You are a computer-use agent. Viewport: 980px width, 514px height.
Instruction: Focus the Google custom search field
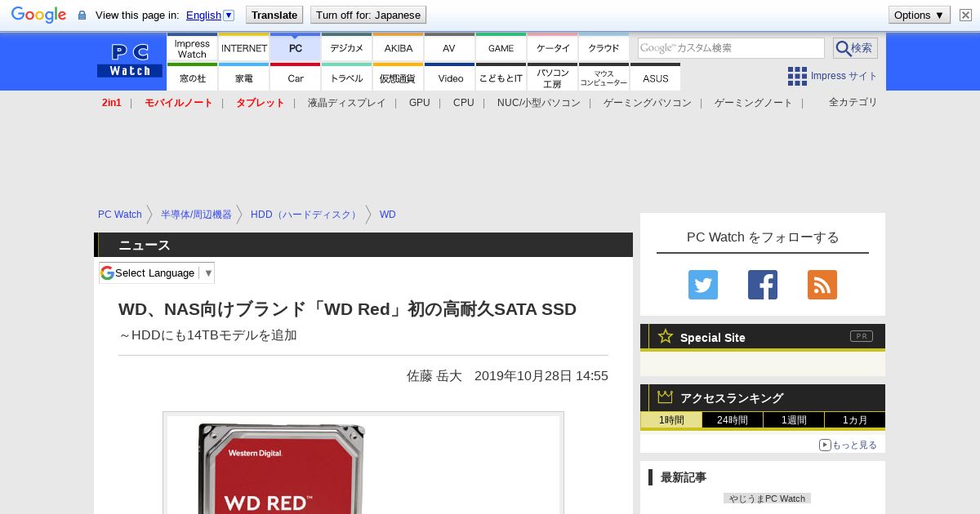click(x=731, y=48)
